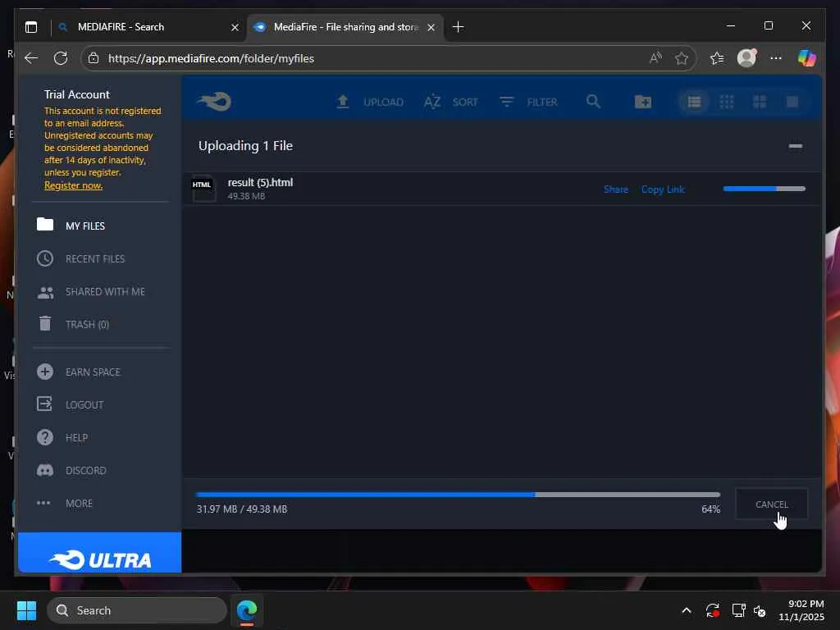Click Copy Link for result (5).html
The width and height of the screenshot is (840, 630).
[x=663, y=189]
